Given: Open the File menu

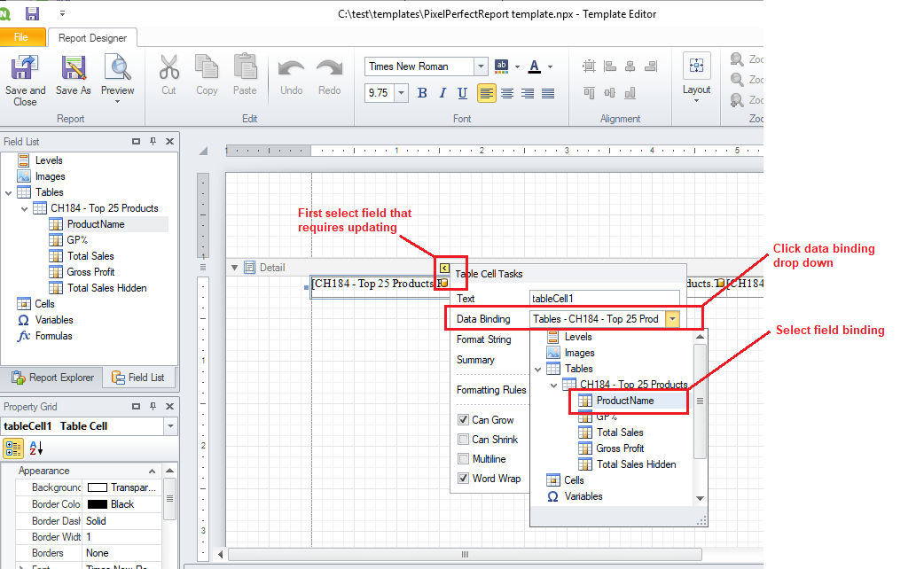Looking at the screenshot, I should coord(22,37).
